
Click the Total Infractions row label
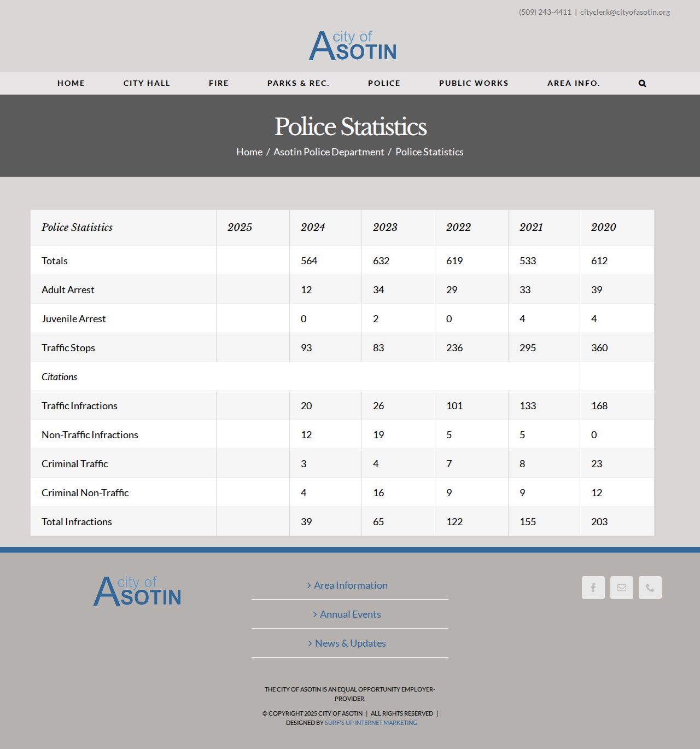tap(77, 522)
